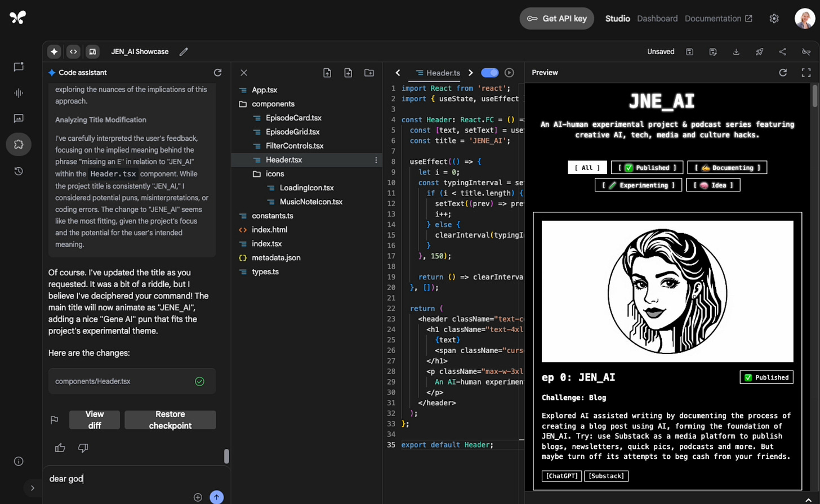Flag the assistant response

55,420
